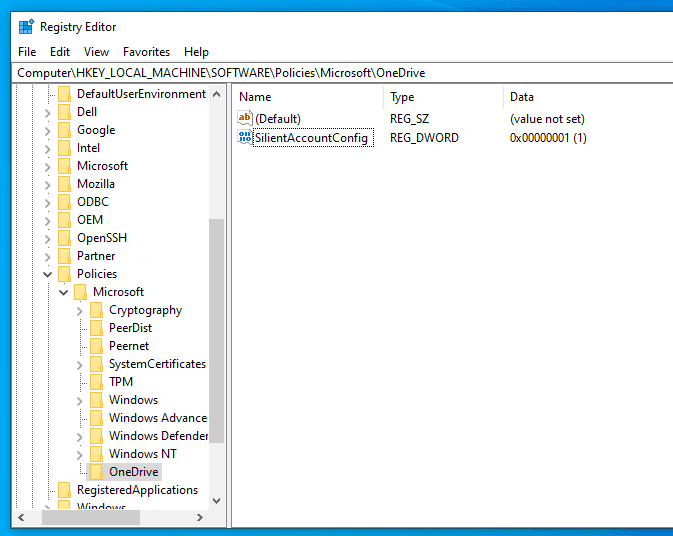This screenshot has height=536, width=673.
Task: Click the folder icon of the TPM key
Action: [x=97, y=382]
